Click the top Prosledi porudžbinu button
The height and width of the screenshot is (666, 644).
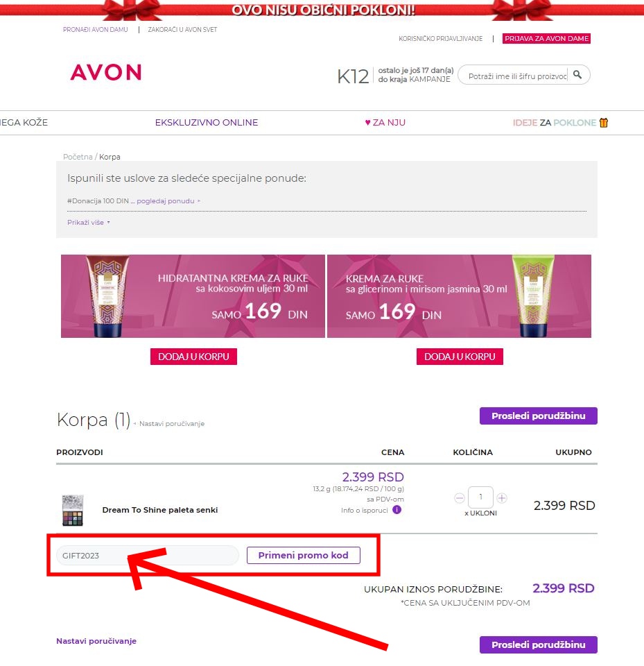[x=539, y=416]
